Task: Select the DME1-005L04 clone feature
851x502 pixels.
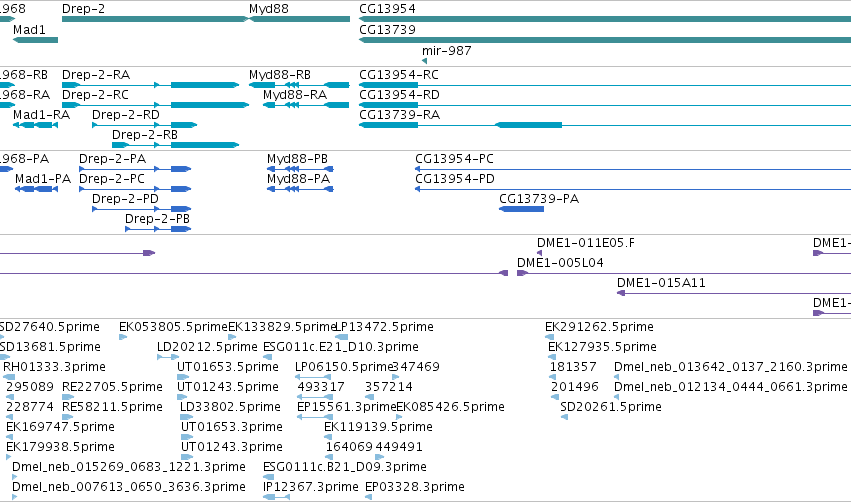Action: (684, 273)
